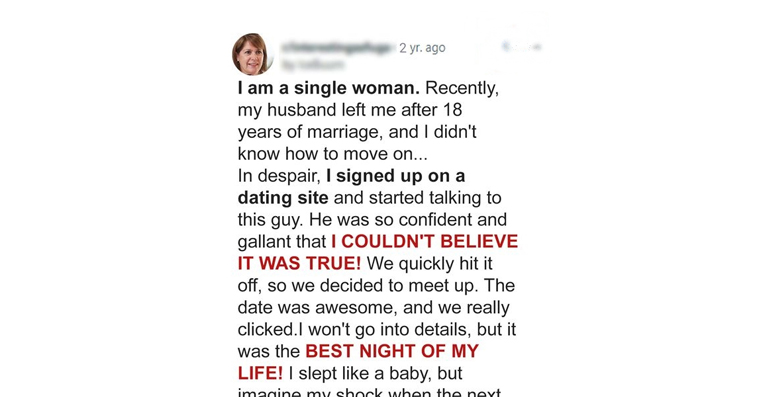The height and width of the screenshot is (397, 758).
Task: Click the red "I COULDN'T BELIEVE" text
Action: [x=424, y=241]
